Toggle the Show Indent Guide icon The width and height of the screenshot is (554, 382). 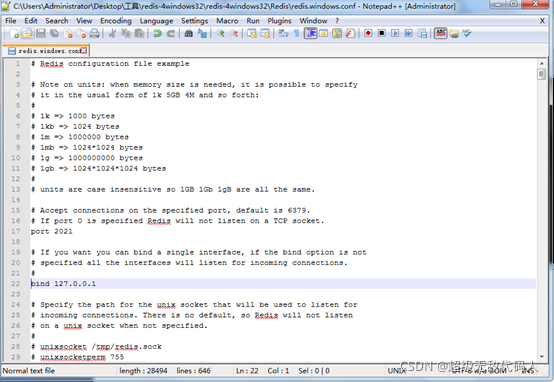coord(311,34)
